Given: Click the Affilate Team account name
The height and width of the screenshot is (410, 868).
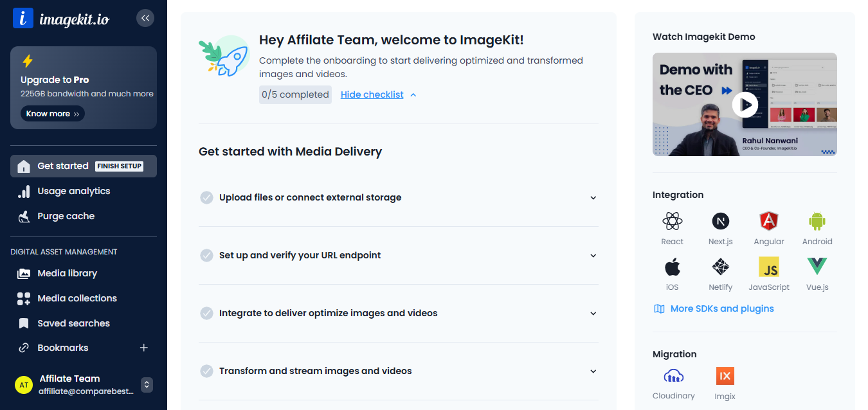Looking at the screenshot, I should click(69, 379).
